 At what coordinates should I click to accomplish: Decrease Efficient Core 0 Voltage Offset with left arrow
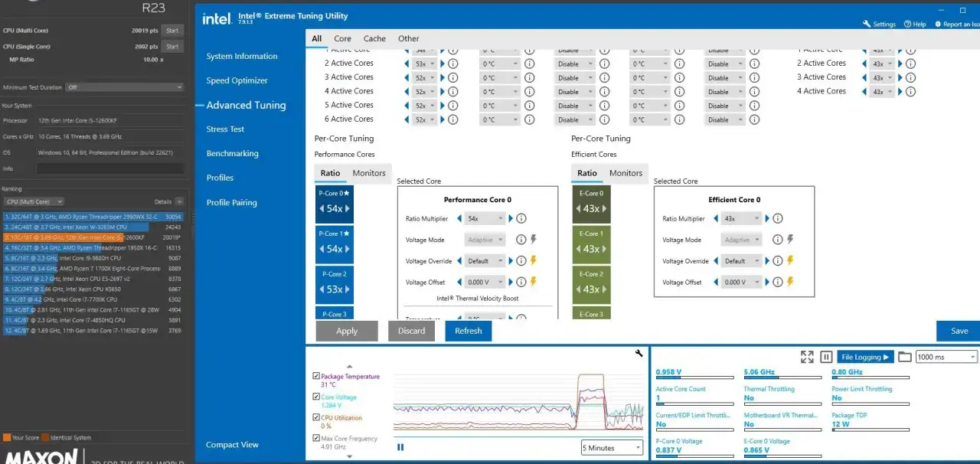pyautogui.click(x=717, y=283)
